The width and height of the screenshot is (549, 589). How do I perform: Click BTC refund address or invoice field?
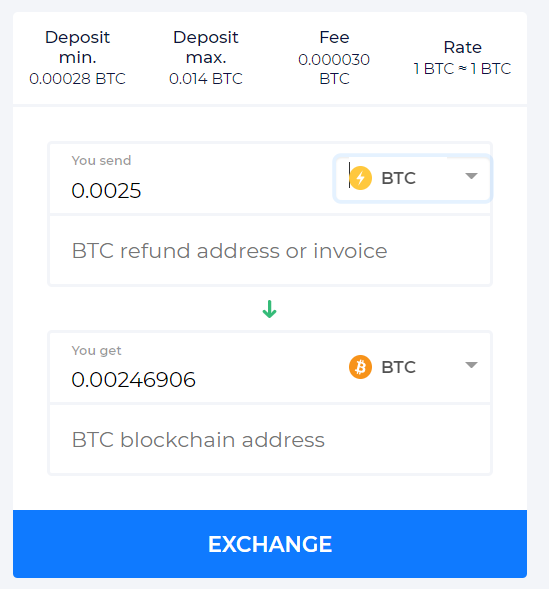click(x=270, y=251)
